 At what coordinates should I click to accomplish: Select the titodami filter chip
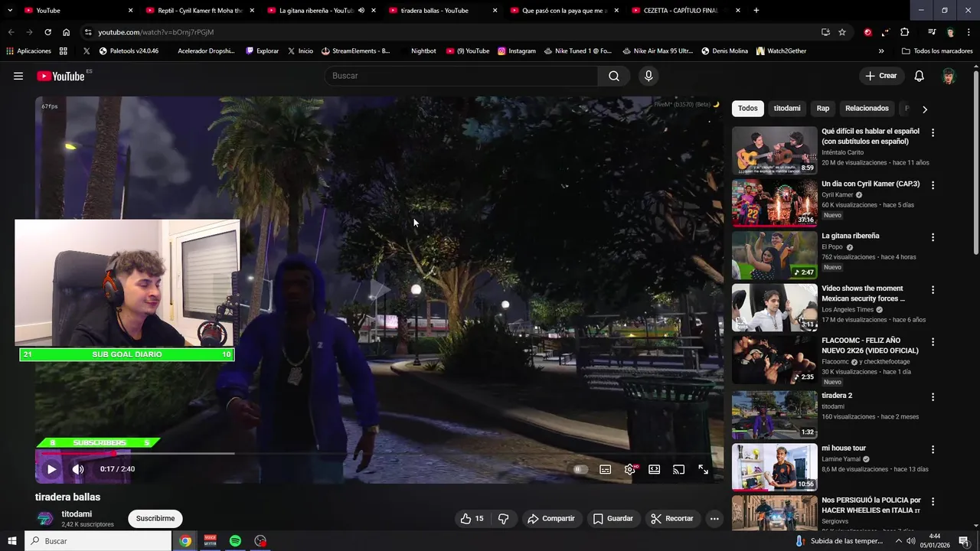coord(787,109)
